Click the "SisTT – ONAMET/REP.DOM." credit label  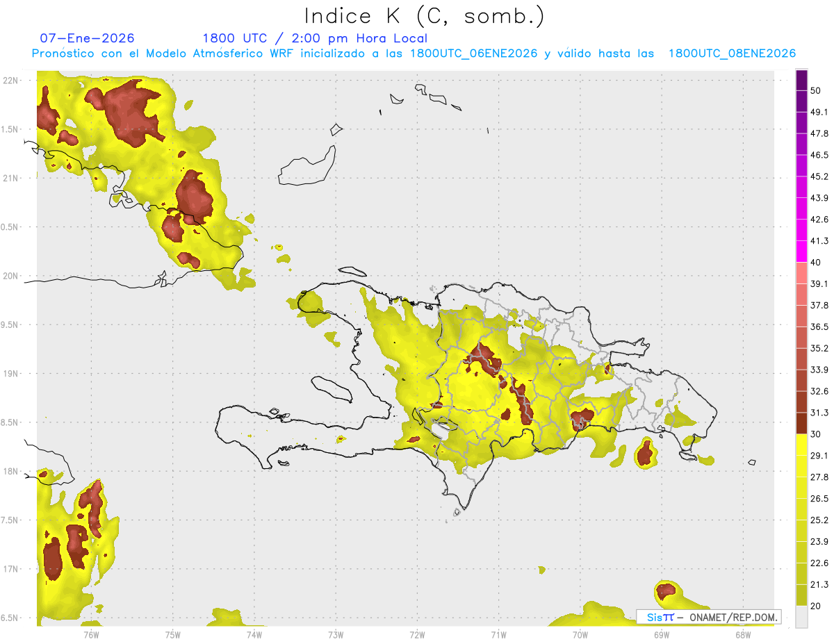click(x=709, y=617)
